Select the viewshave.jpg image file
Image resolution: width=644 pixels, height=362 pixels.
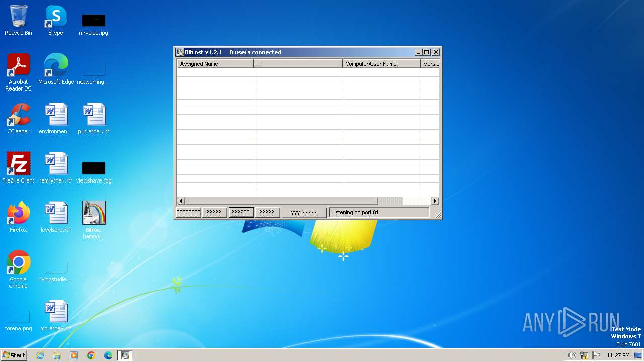(94, 172)
